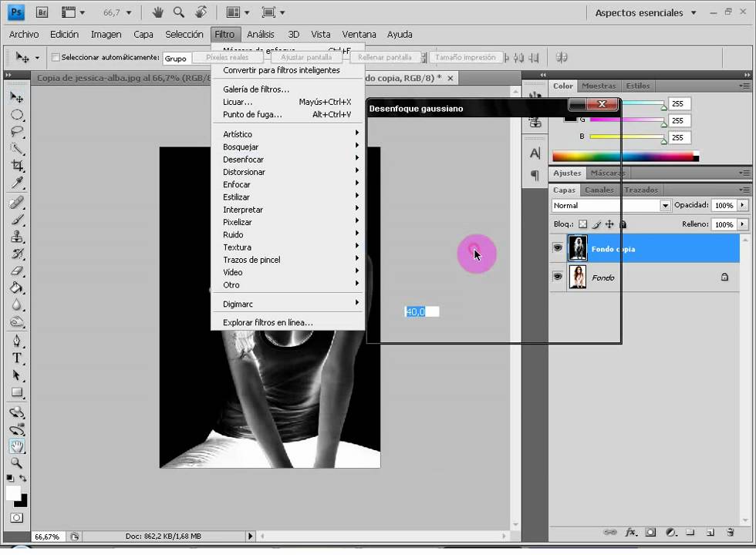Choose Explorar filtros en línea
756x555 pixels.
pos(288,322)
